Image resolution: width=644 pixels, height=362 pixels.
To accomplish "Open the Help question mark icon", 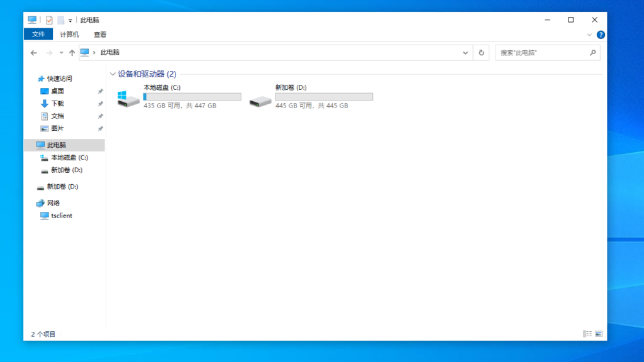I will 600,35.
